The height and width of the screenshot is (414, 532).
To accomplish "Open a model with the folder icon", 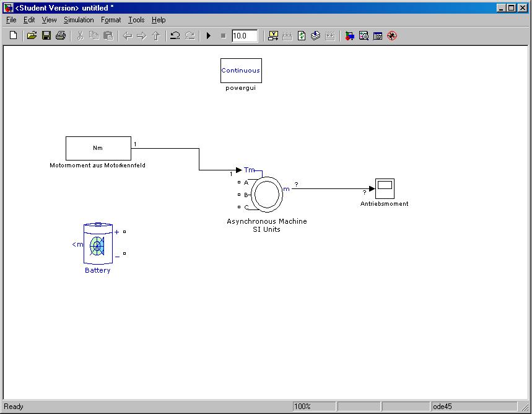I will [x=32, y=36].
